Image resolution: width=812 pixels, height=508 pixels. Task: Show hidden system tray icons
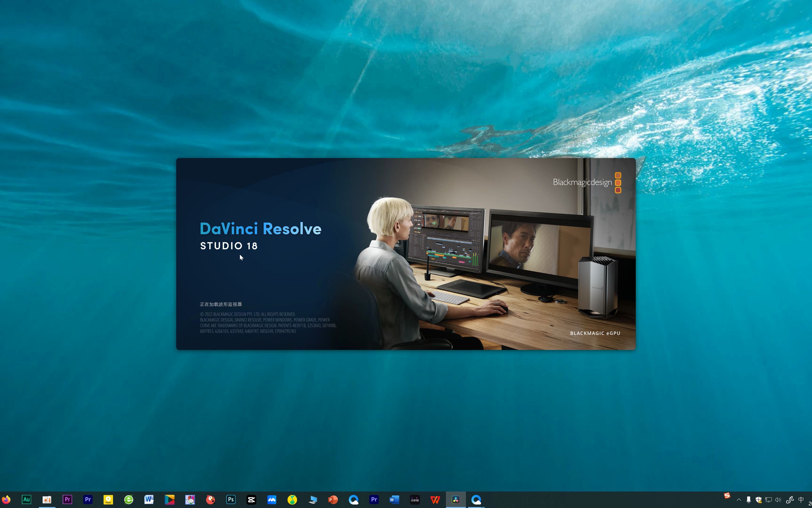[x=738, y=500]
